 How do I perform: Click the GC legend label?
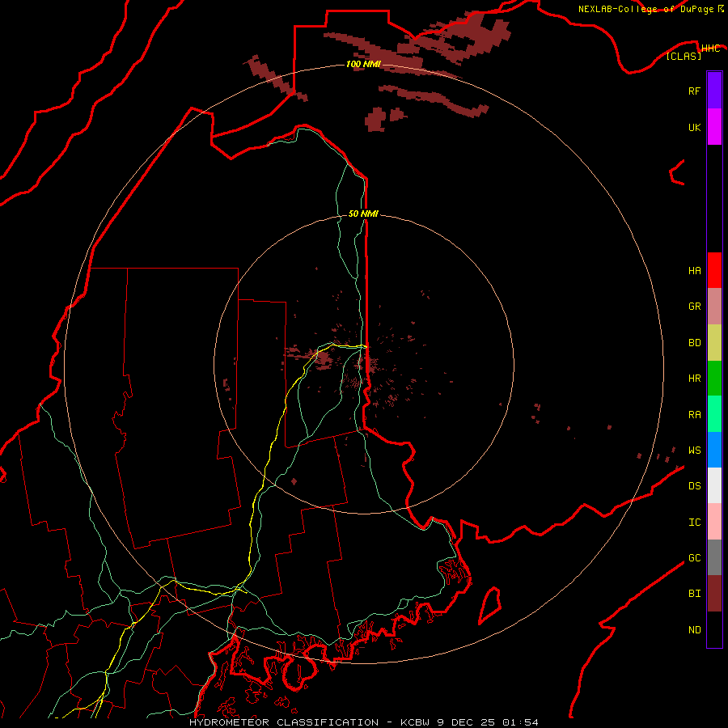click(694, 558)
